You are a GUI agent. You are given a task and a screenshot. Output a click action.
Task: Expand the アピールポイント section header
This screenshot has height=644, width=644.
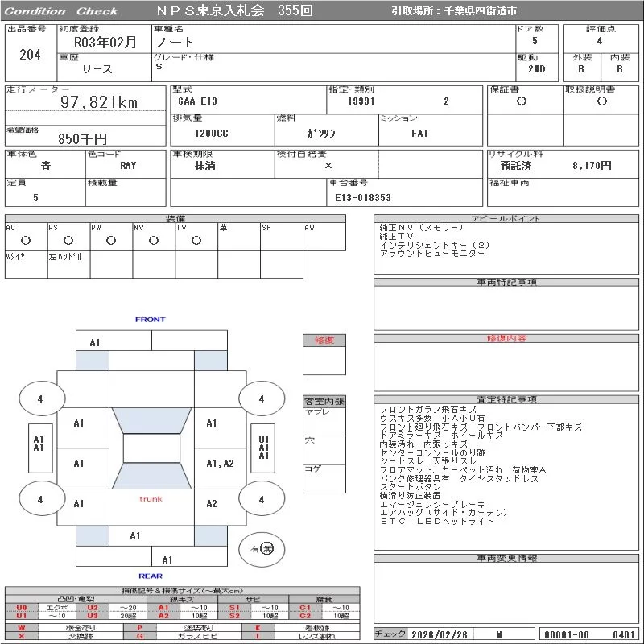506,219
